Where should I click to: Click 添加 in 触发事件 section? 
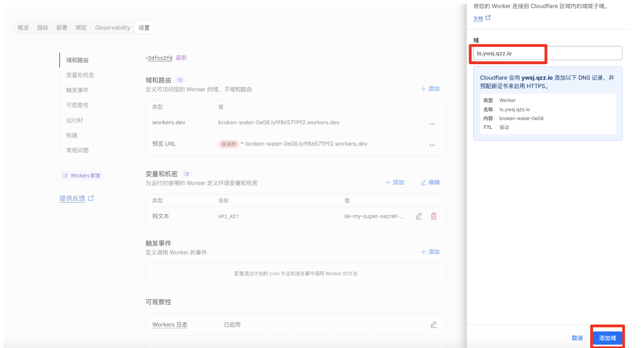coord(430,252)
